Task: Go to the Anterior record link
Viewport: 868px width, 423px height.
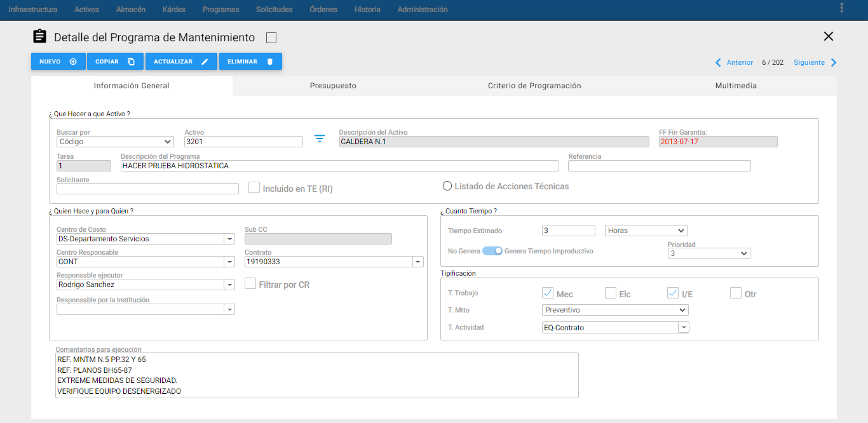Action: [740, 62]
